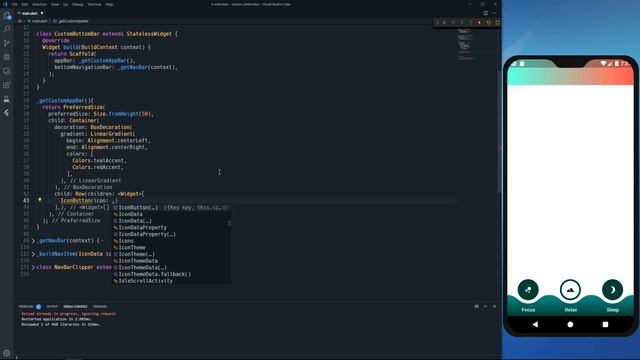
Task: Open the Explorer view in activity bar
Action: tap(7, 16)
